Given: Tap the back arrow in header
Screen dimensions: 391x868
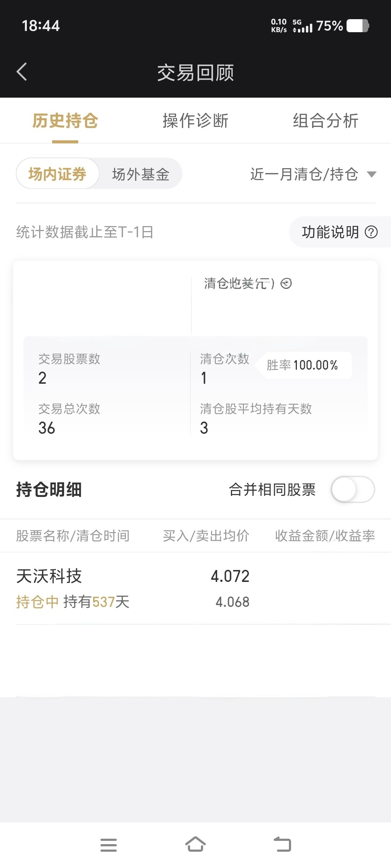Looking at the screenshot, I should pos(22,72).
